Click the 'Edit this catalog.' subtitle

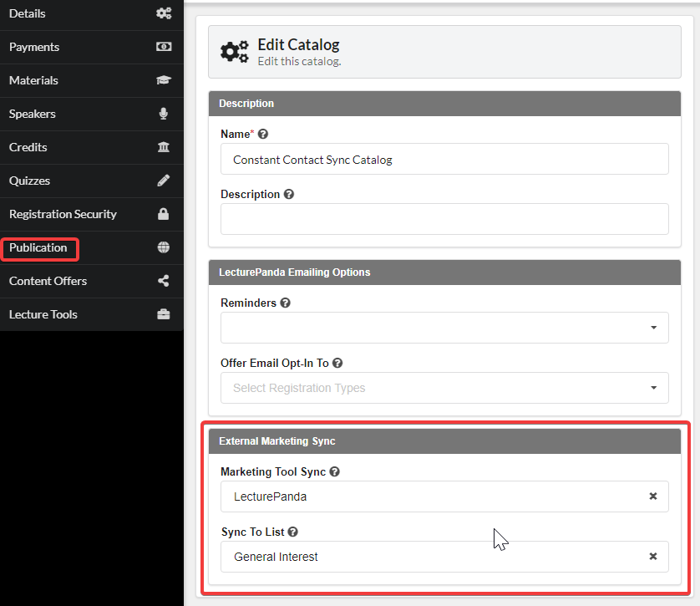point(299,62)
